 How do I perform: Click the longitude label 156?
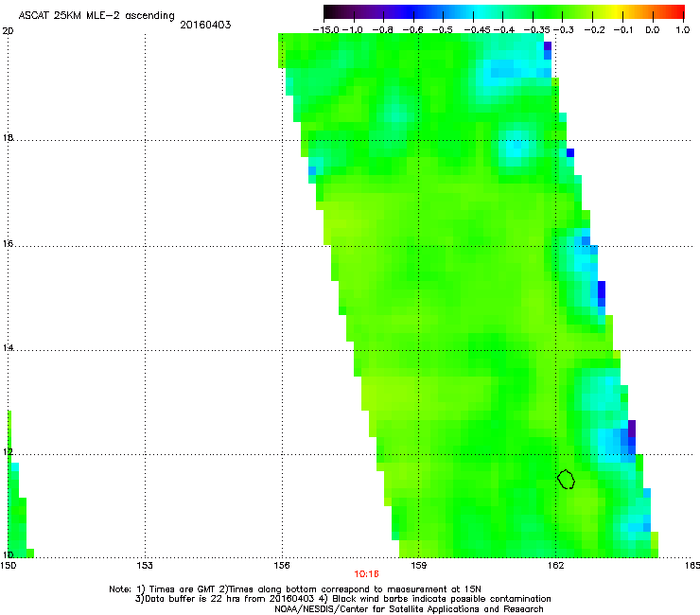coord(282,566)
